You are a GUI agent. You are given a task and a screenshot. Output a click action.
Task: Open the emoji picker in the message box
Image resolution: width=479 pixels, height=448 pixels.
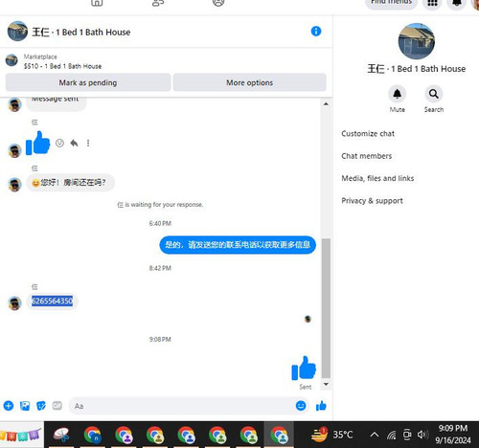tap(301, 406)
